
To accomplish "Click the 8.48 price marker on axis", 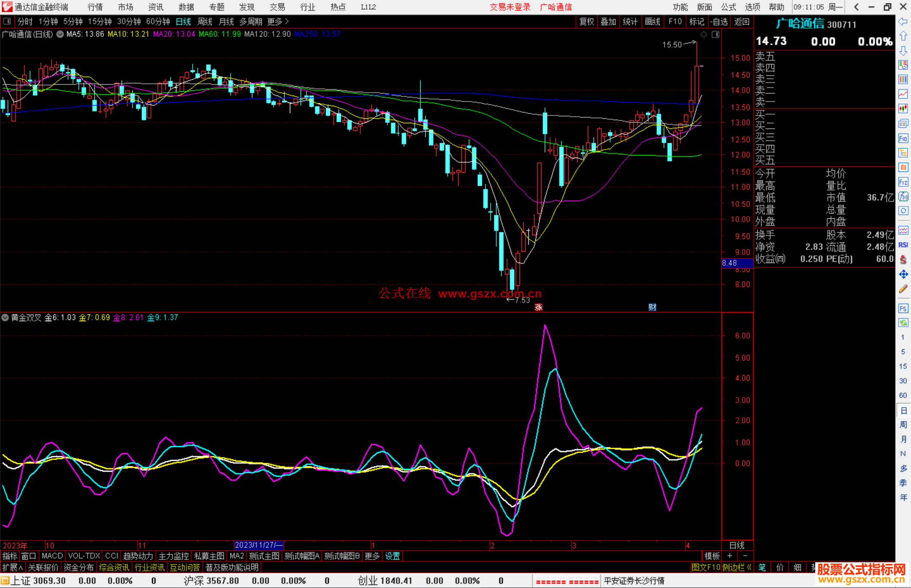I will click(730, 263).
